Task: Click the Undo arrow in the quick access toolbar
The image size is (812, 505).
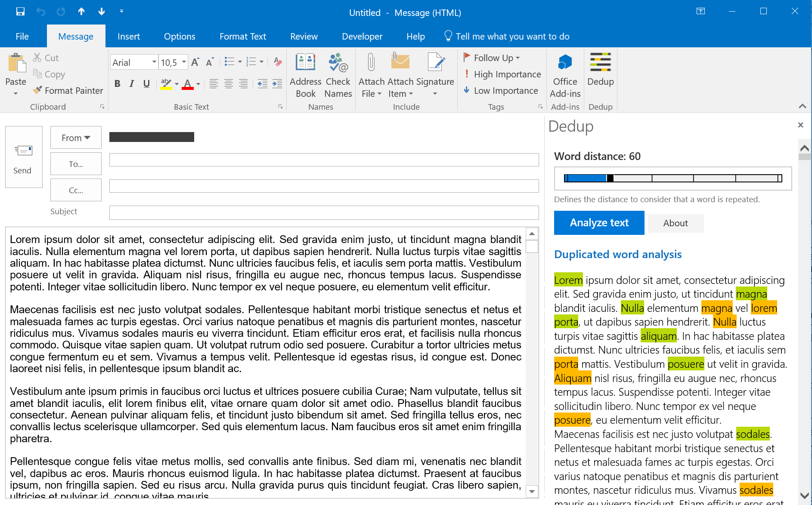Action: 40,12
